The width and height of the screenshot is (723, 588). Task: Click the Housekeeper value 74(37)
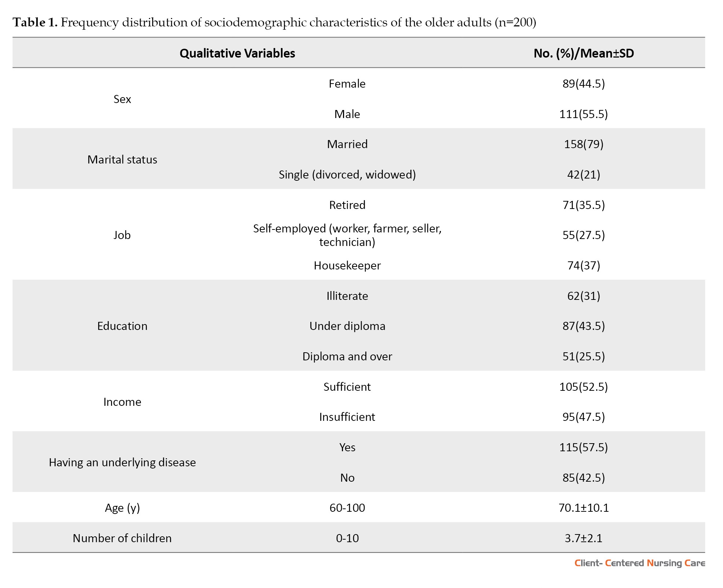click(x=583, y=265)
